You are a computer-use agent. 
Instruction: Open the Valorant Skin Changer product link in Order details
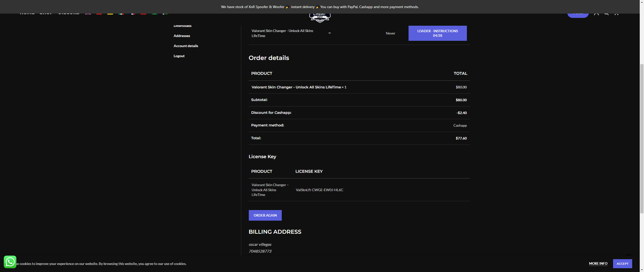[x=296, y=87]
